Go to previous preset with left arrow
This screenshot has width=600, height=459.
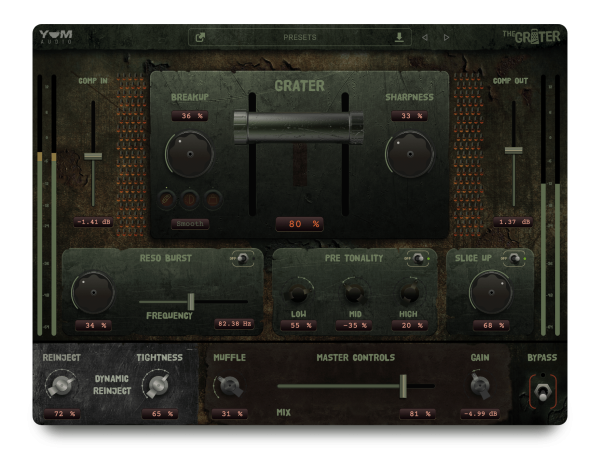pos(425,37)
